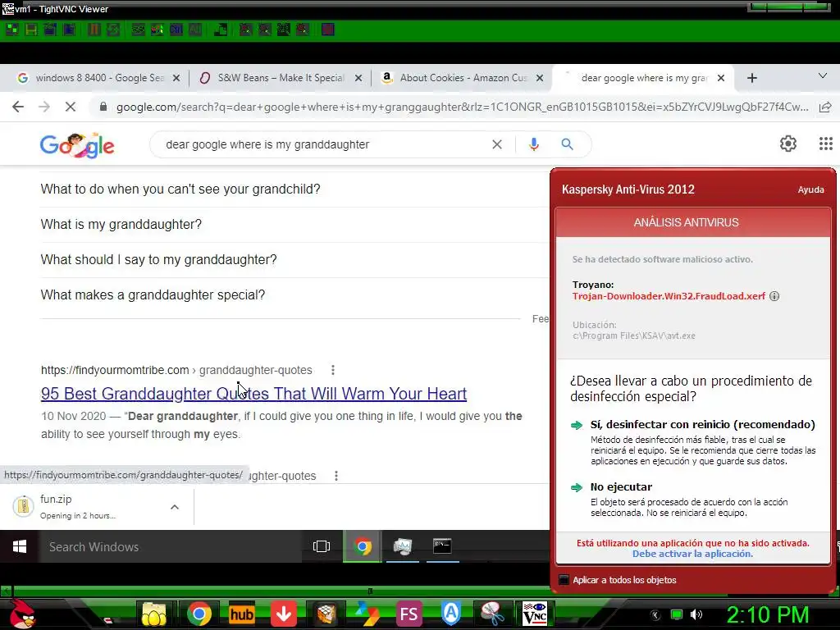Image resolution: width=840 pixels, height=630 pixels.
Task: Open '95 Best Granddaughter Quotes' result link
Action: click(254, 394)
